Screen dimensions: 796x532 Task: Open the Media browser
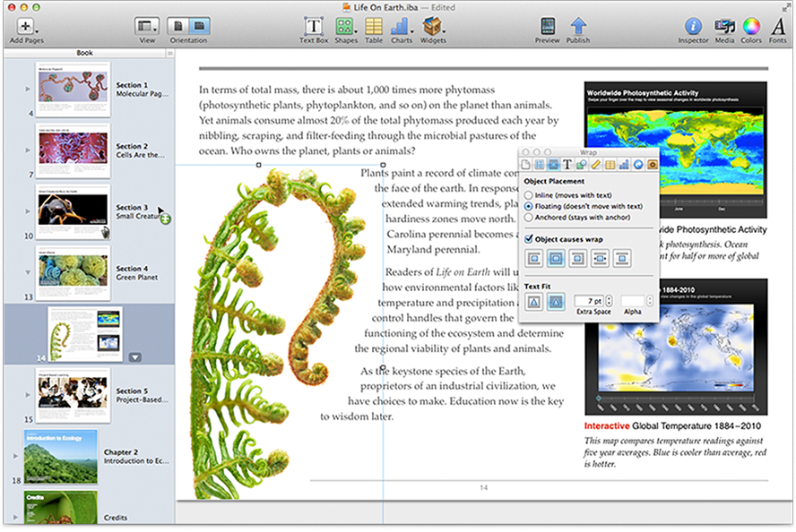[724, 27]
